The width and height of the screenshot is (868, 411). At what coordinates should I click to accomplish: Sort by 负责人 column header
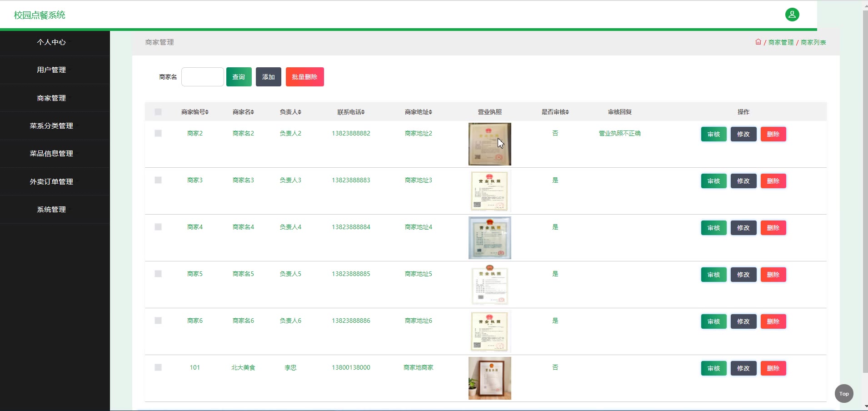tap(290, 112)
